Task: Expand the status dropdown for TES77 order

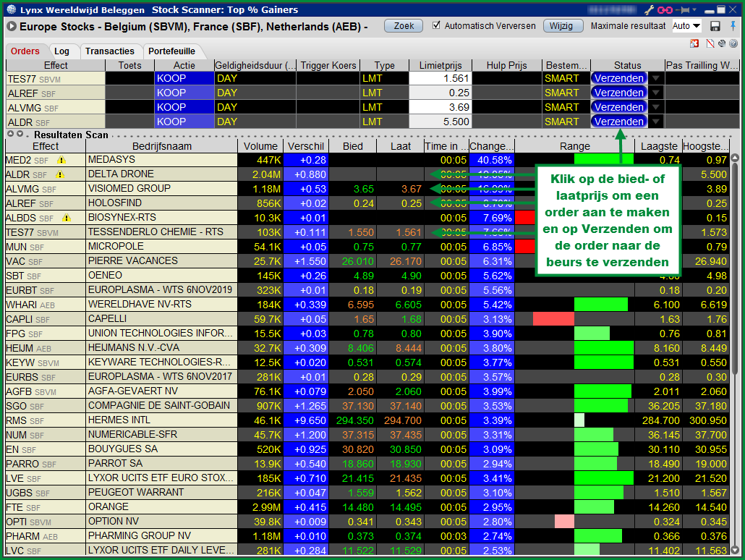Action: click(x=656, y=78)
